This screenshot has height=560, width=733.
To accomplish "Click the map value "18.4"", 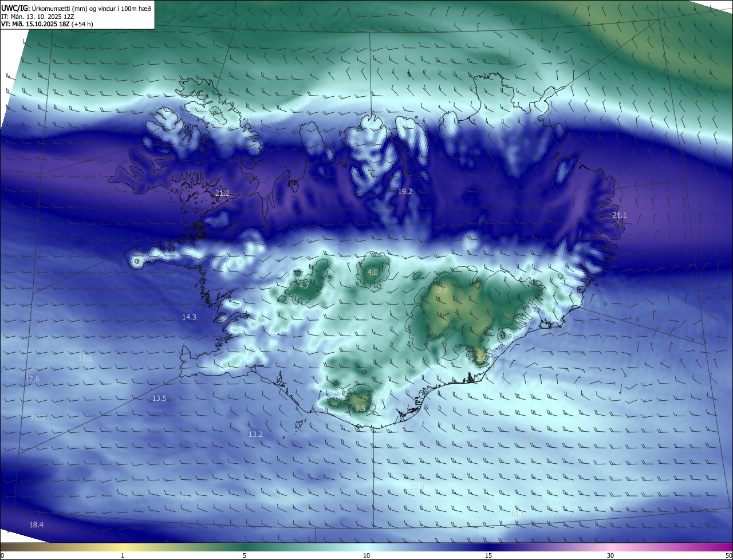I will click(x=36, y=524).
